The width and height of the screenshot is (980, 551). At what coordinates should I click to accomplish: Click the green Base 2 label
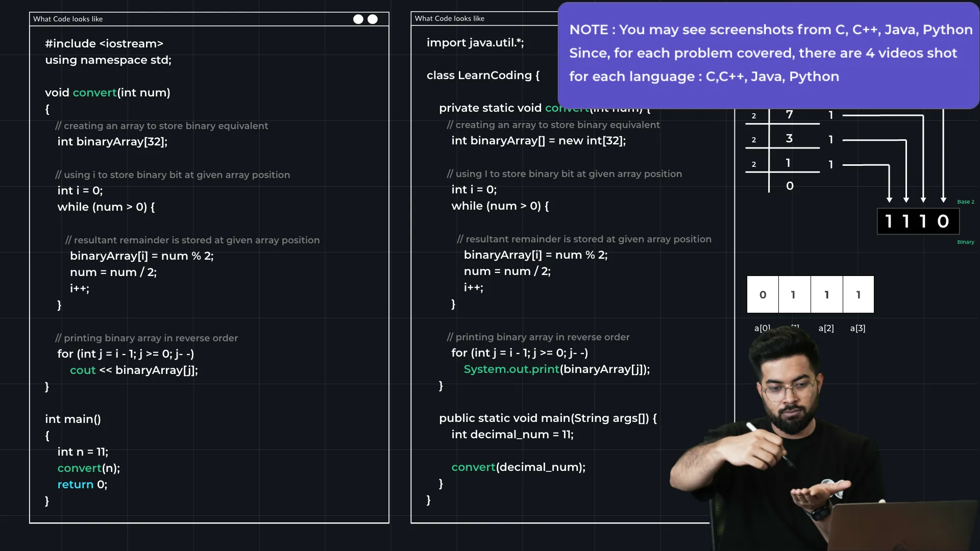tap(965, 202)
